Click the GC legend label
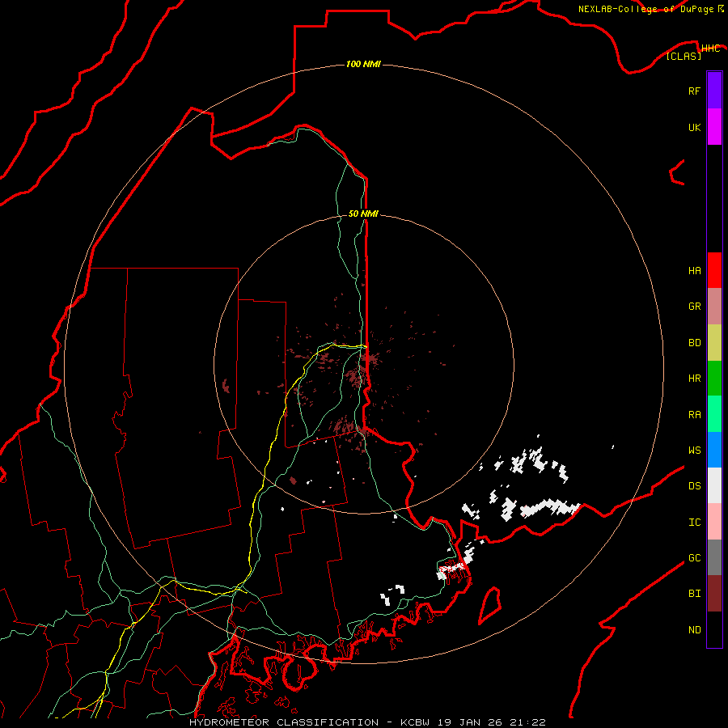Image resolution: width=728 pixels, height=728 pixels. tap(694, 558)
